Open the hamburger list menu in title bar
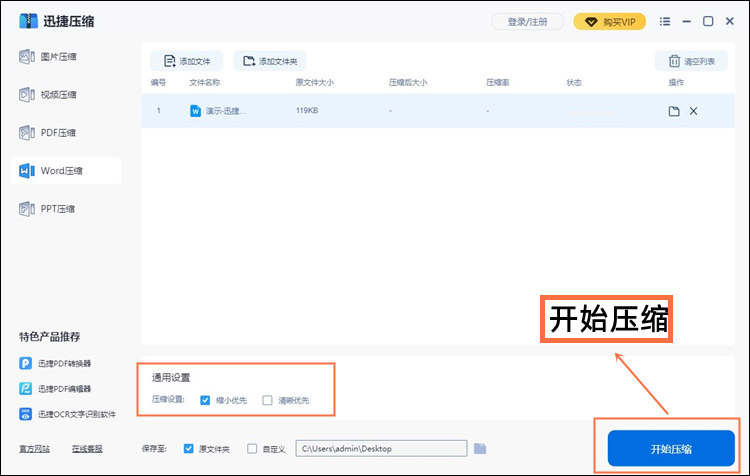Image resolution: width=750 pixels, height=476 pixels. pos(664,21)
